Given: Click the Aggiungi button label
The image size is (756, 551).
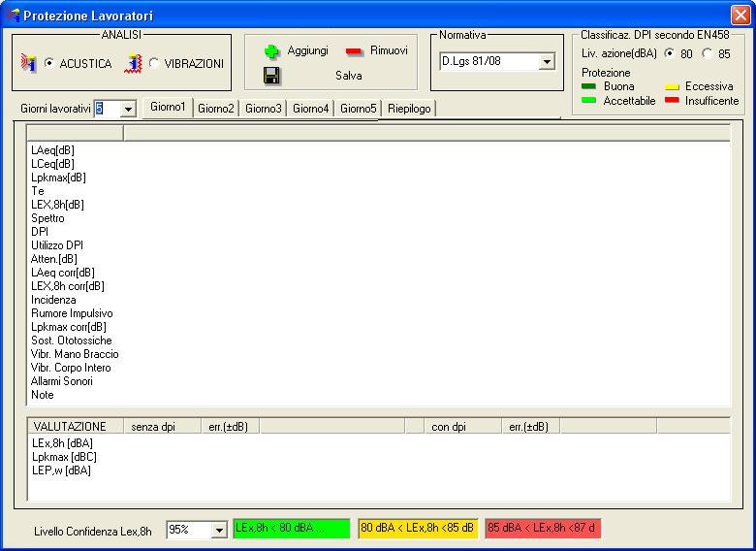Looking at the screenshot, I should click(x=307, y=50).
